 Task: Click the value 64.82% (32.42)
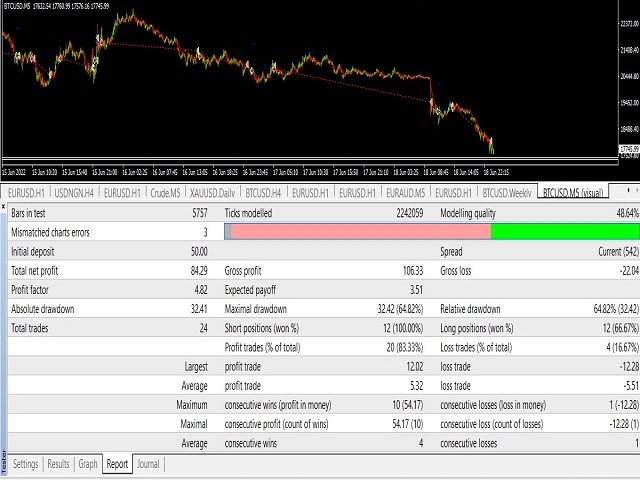pos(616,309)
